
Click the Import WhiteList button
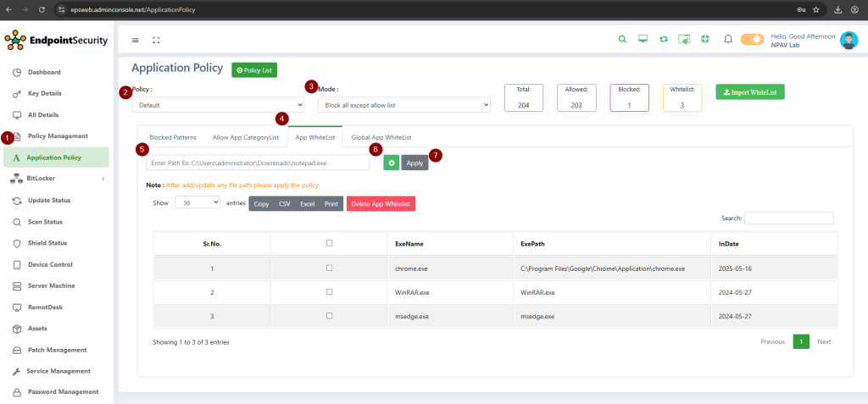[x=749, y=91]
